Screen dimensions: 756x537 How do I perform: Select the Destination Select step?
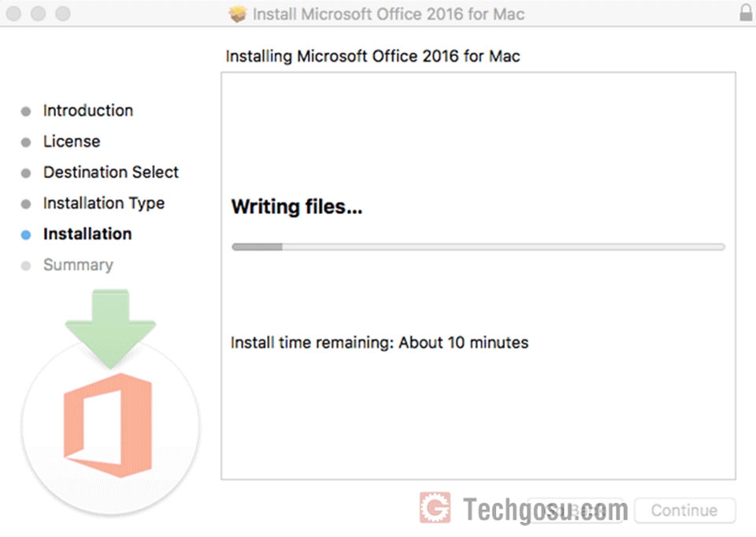(x=111, y=172)
